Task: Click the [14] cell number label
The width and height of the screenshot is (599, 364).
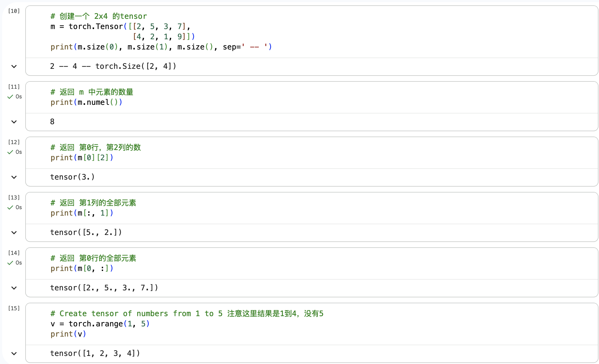Action: (x=14, y=253)
